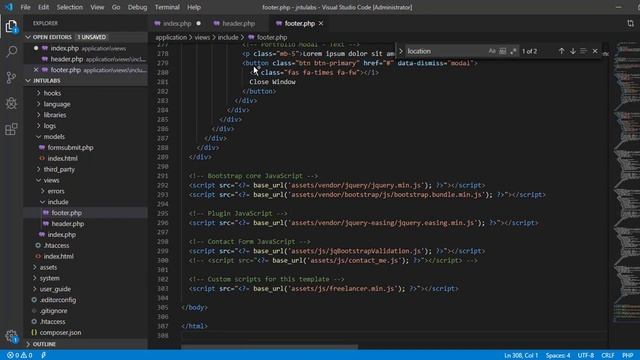Click the 'include' breadcrumb segment
The height and width of the screenshot is (360, 640).
point(228,37)
